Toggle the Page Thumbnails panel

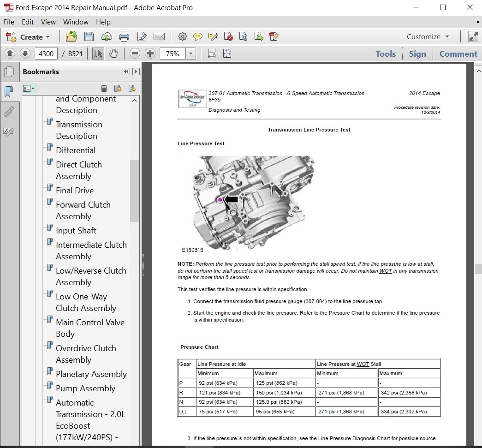click(8, 72)
